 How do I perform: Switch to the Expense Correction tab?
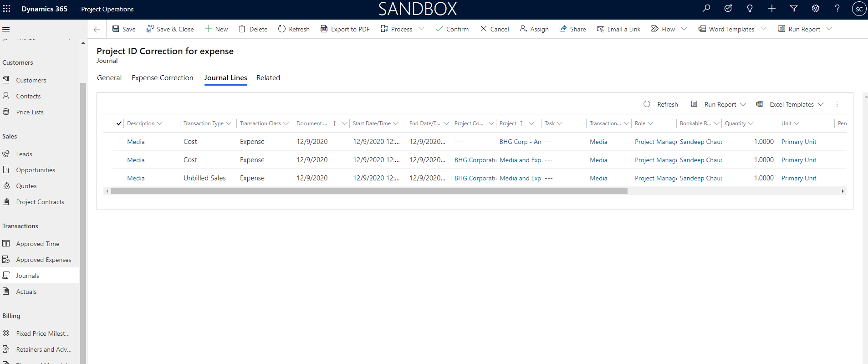(162, 78)
